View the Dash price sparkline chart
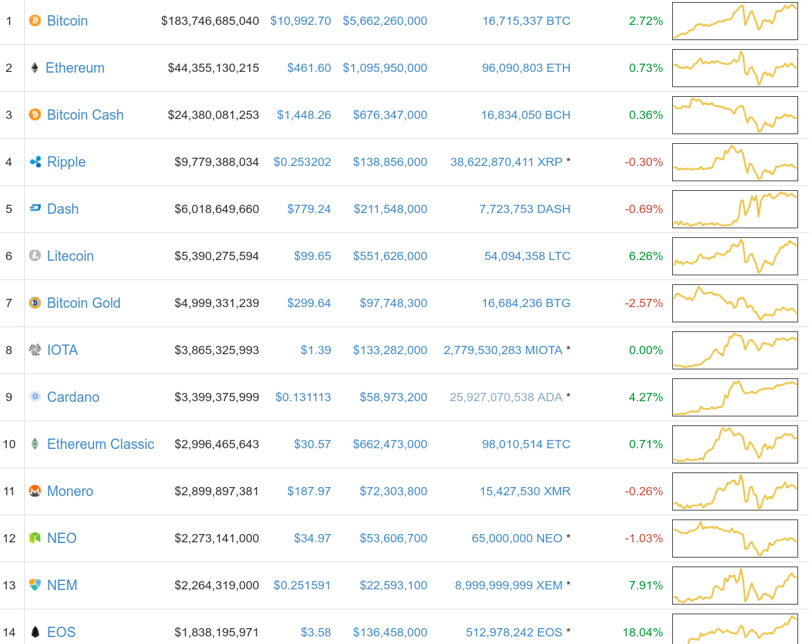This screenshot has height=644, width=812. tap(735, 209)
